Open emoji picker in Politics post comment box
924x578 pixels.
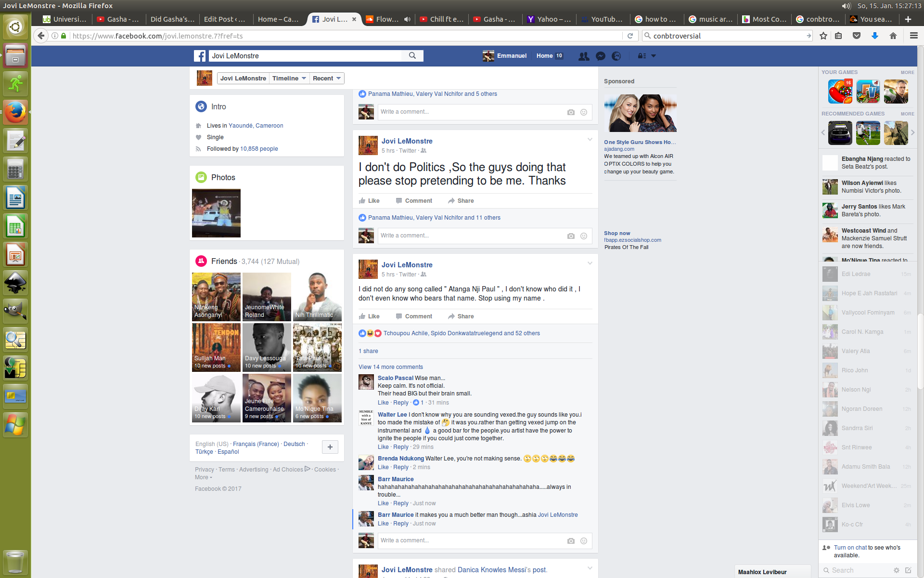pyautogui.click(x=584, y=236)
